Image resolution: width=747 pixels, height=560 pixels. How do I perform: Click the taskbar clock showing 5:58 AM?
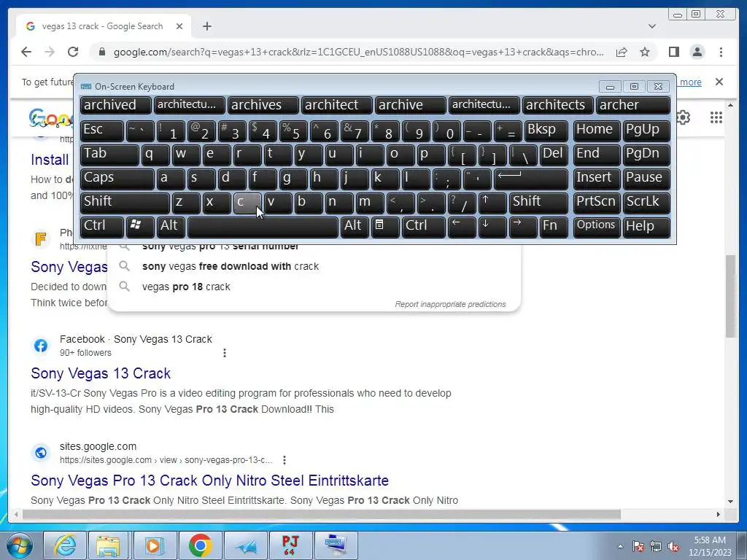(710, 546)
